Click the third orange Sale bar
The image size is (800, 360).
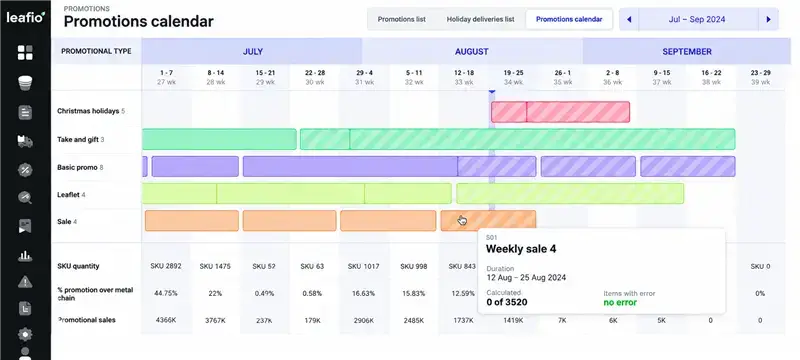point(388,221)
